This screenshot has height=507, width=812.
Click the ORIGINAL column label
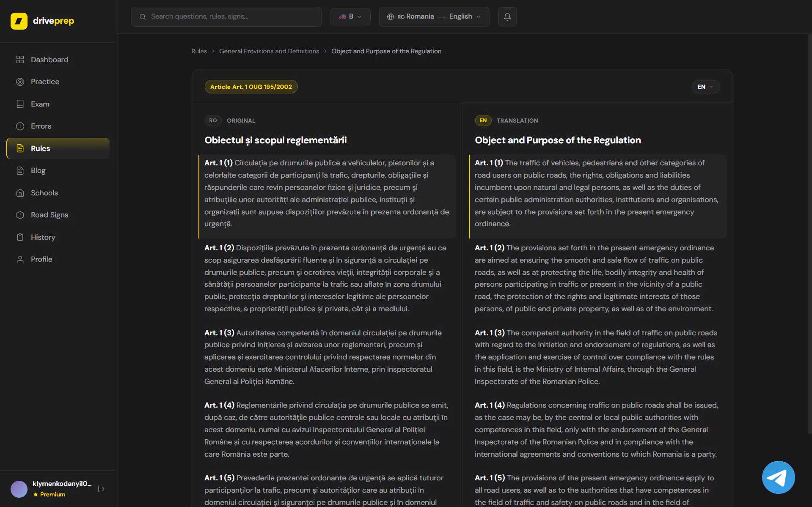[x=241, y=121]
